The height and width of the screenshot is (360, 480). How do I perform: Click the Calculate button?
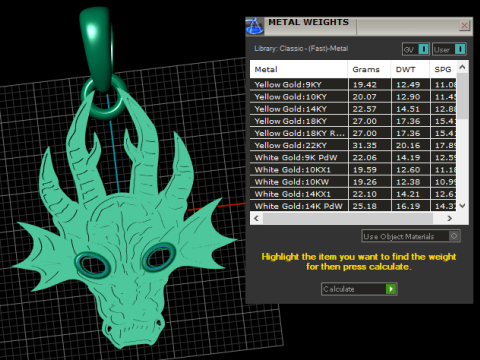(x=359, y=289)
